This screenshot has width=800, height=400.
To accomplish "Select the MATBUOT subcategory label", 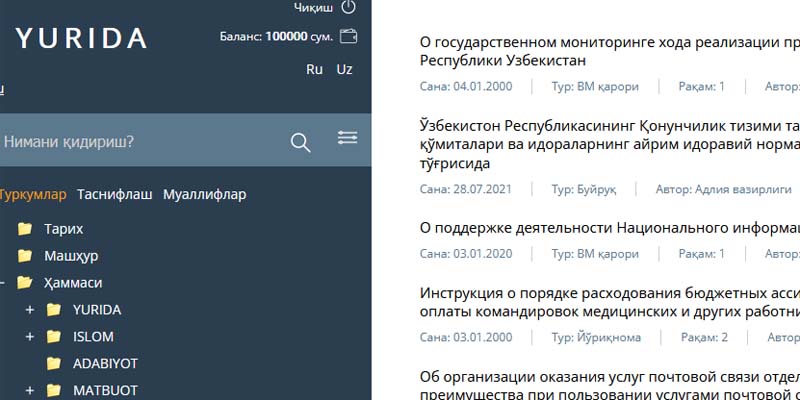I will click(105, 391).
